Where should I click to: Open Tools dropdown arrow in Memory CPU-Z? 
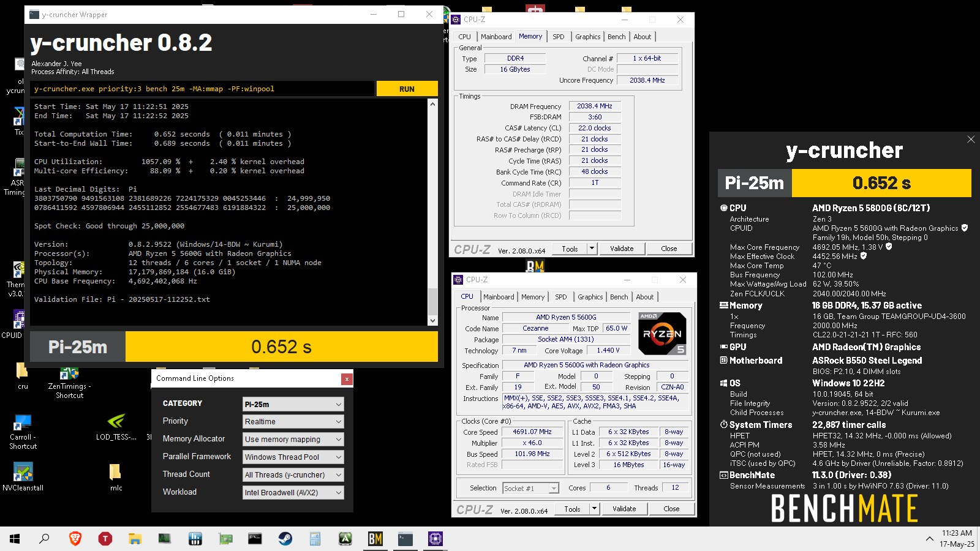pos(592,249)
